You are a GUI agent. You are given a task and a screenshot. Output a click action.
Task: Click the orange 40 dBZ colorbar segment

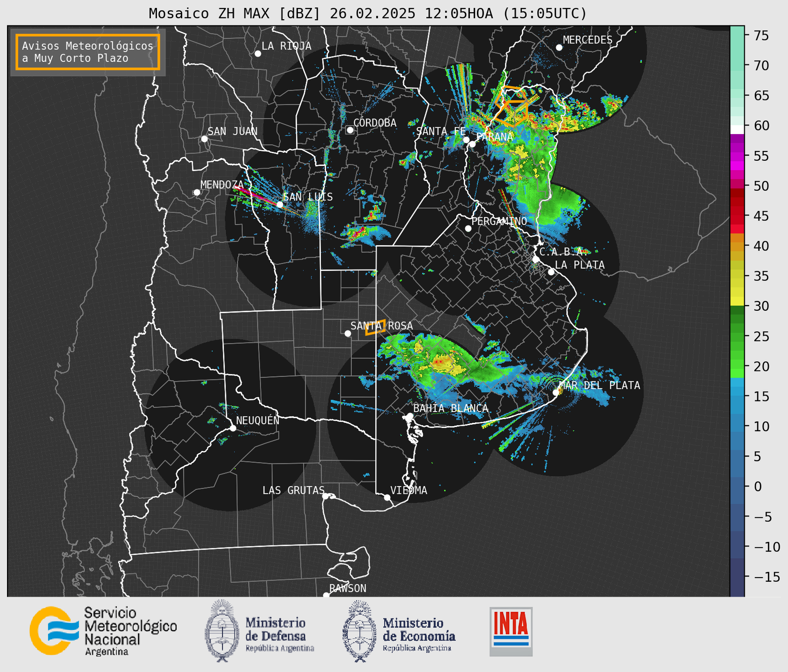click(737, 246)
